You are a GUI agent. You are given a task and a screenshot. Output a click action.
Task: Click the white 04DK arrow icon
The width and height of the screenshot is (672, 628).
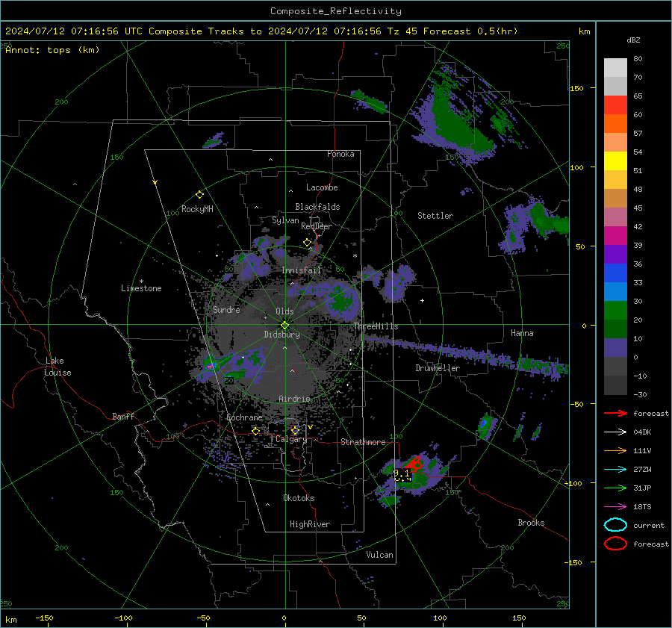615,432
